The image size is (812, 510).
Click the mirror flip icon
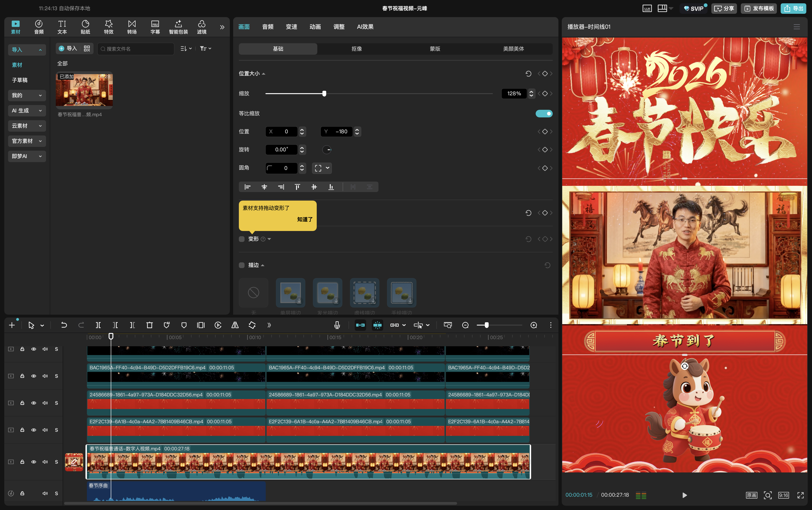[x=235, y=325]
